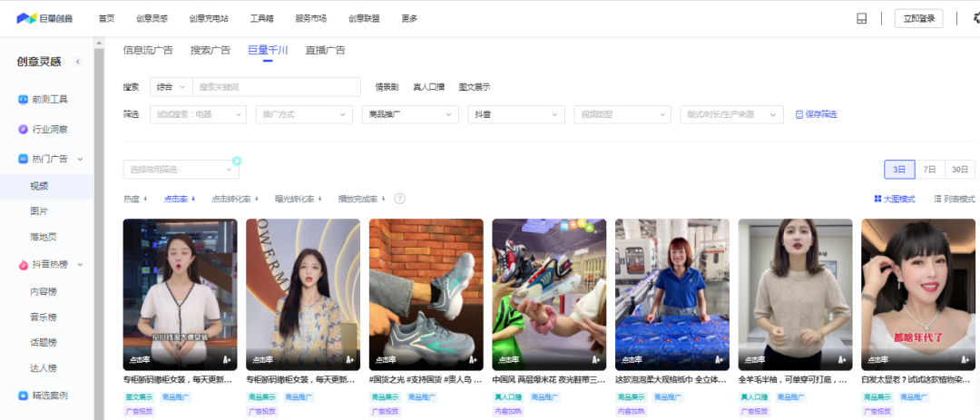The image size is (980, 420).
Task: Filter by 情景剧 type
Action: 387,87
